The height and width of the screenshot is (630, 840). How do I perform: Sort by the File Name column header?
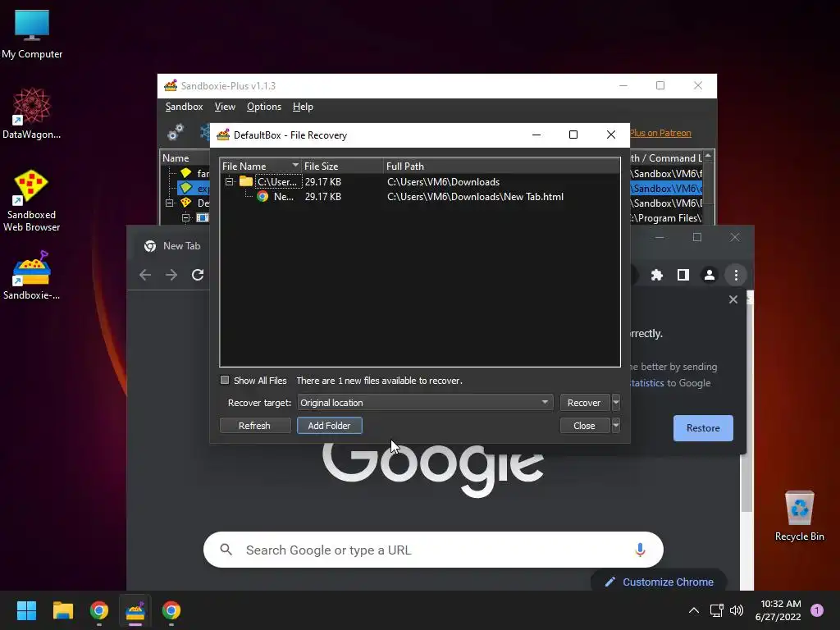point(260,166)
